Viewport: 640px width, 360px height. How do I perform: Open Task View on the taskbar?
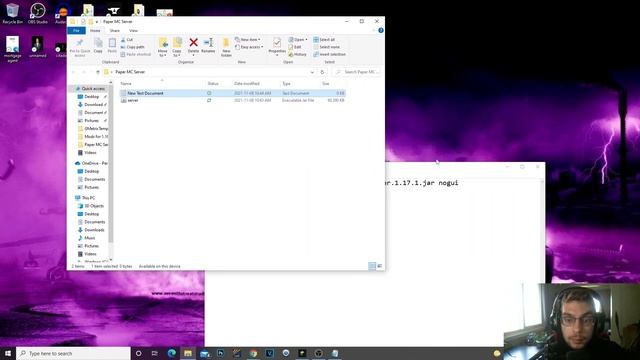[x=155, y=353]
